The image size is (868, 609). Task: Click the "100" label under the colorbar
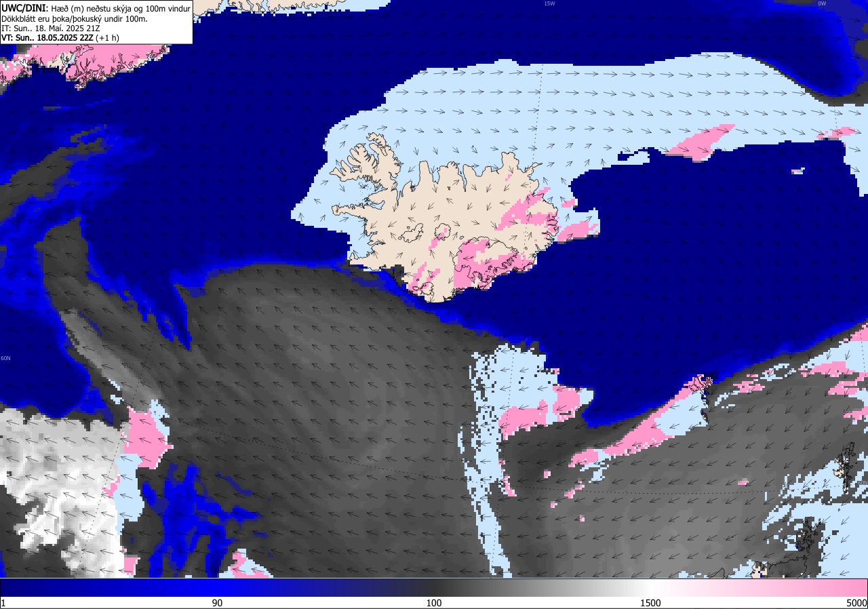tap(434, 603)
